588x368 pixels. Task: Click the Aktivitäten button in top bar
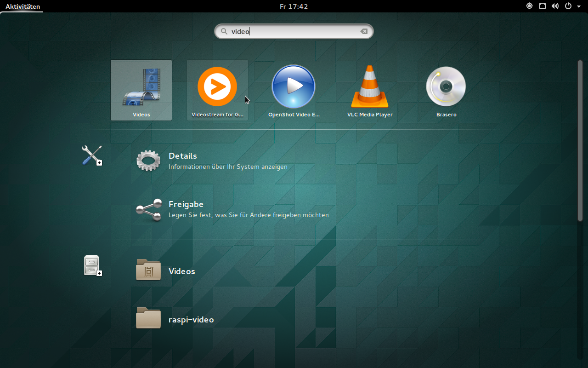[x=23, y=6]
